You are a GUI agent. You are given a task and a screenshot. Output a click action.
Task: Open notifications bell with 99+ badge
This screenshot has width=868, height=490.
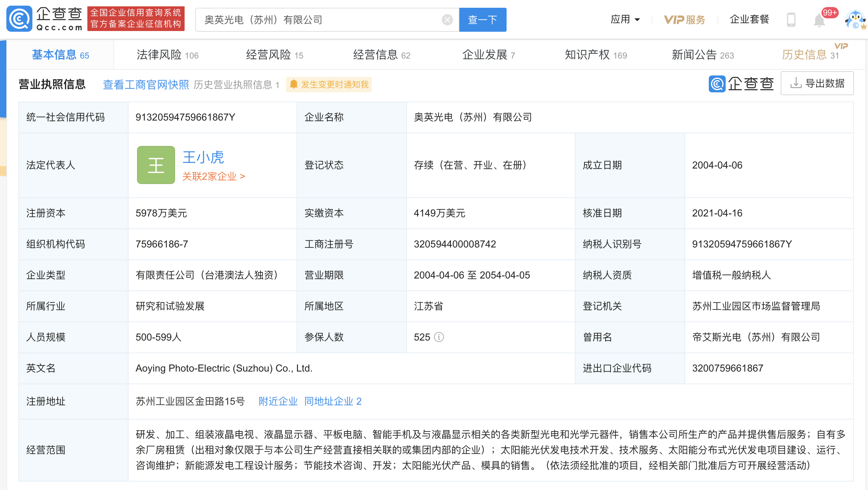(x=820, y=20)
